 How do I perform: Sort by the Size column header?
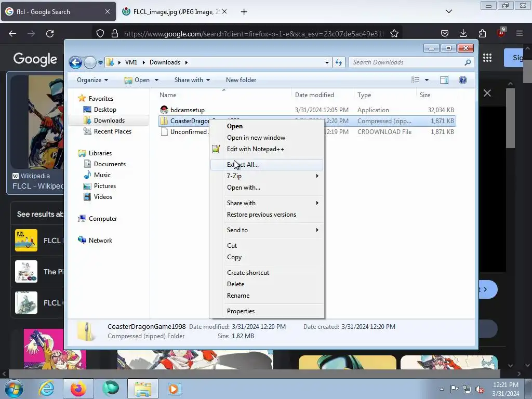(425, 96)
